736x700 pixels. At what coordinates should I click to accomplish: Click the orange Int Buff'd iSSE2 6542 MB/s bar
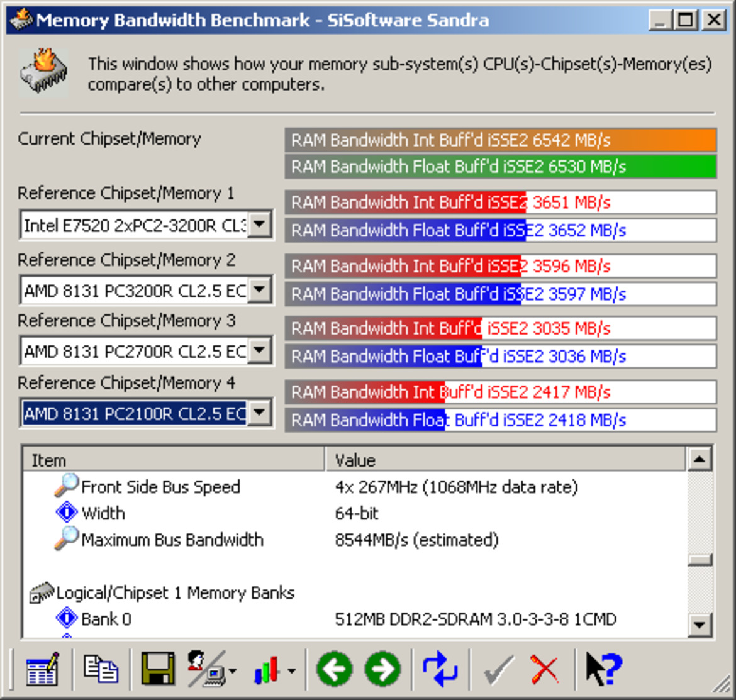point(500,140)
